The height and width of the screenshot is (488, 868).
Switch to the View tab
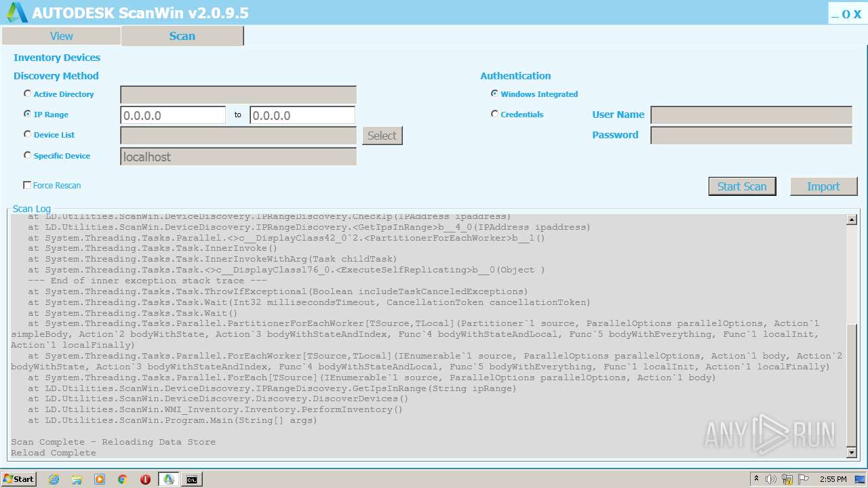61,36
